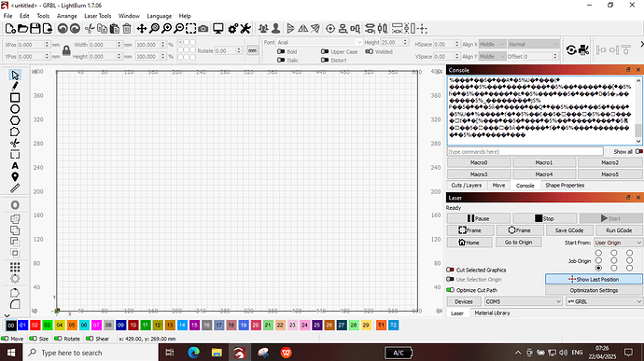Viewport: 644px width, 361px height.
Task: Open the COM5 port dropdown
Action: coord(523,301)
